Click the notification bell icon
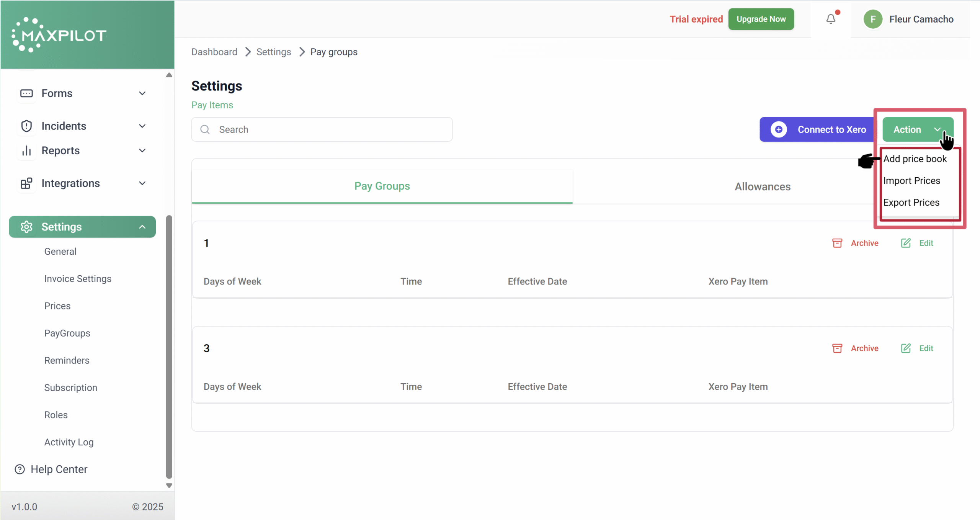The width and height of the screenshot is (980, 520). click(830, 19)
